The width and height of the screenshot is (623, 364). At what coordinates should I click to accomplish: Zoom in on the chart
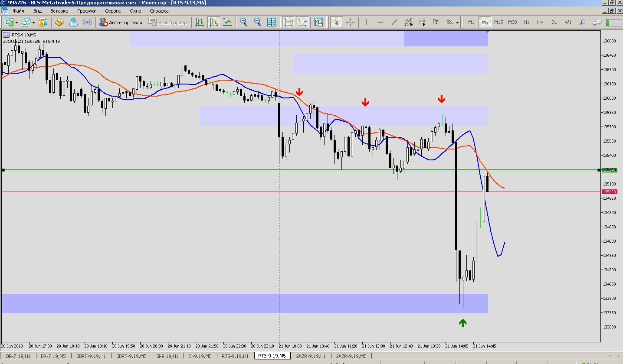point(244,22)
